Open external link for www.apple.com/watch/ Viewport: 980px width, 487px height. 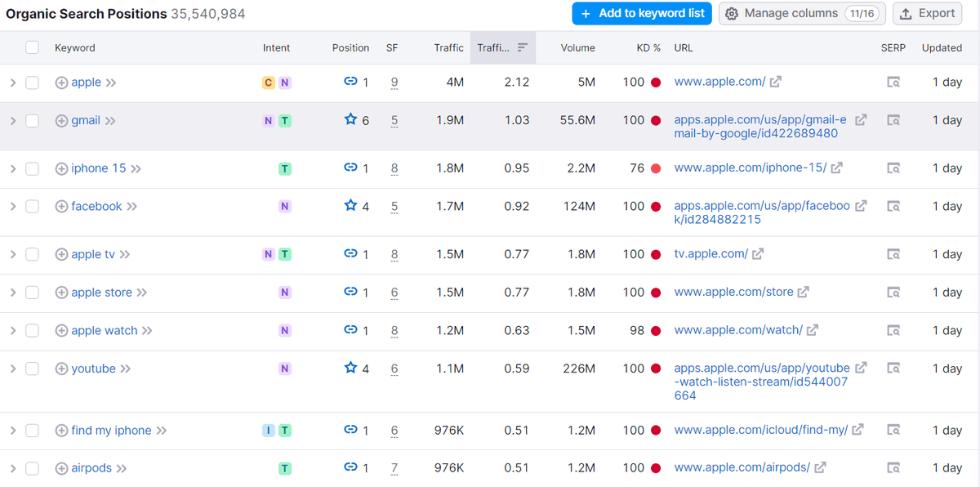(813, 331)
